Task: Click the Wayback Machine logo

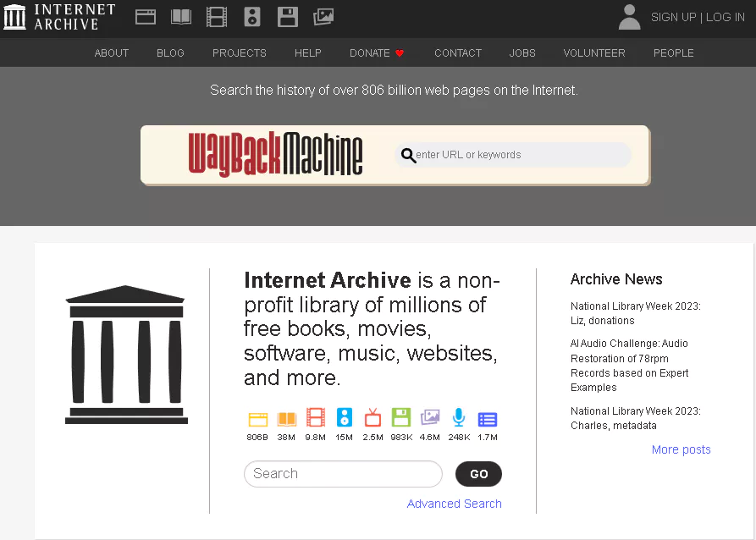Action: pos(275,154)
